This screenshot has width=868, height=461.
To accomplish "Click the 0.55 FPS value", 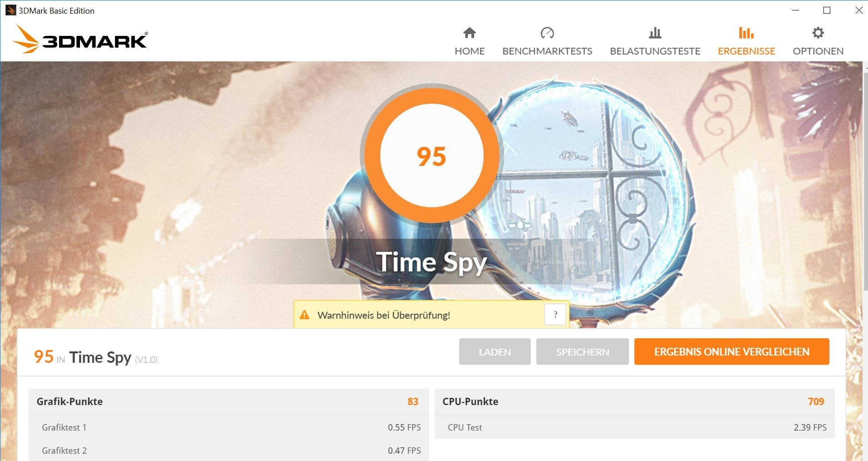I will [404, 427].
